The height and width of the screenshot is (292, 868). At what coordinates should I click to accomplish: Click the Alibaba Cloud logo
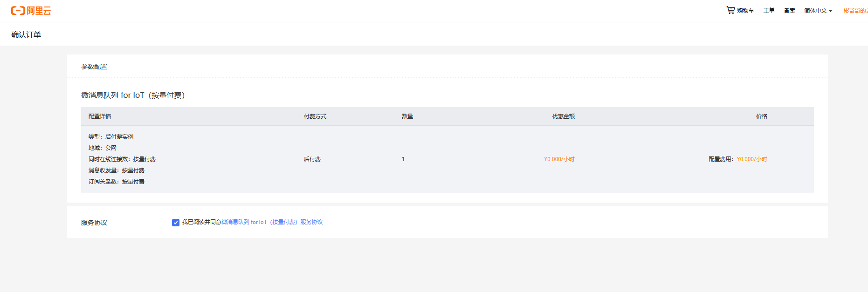(31, 11)
